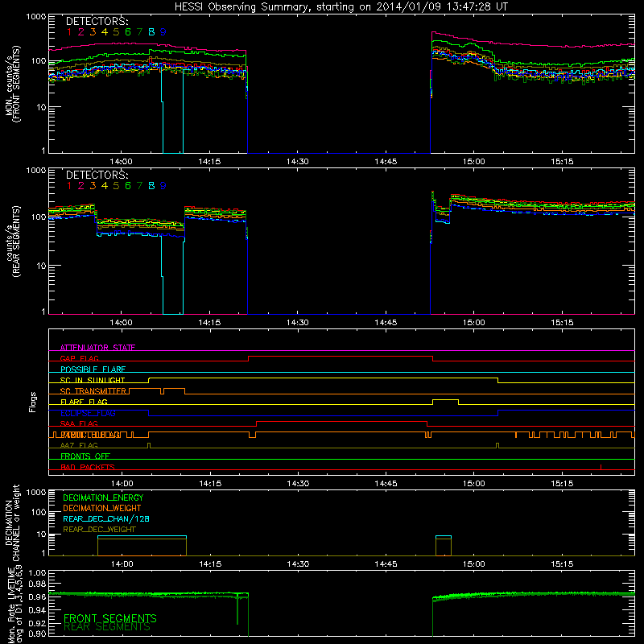Click the BAD_PACKETS flag label
Image resolution: width=644 pixels, height=644 pixels.
pos(88,467)
